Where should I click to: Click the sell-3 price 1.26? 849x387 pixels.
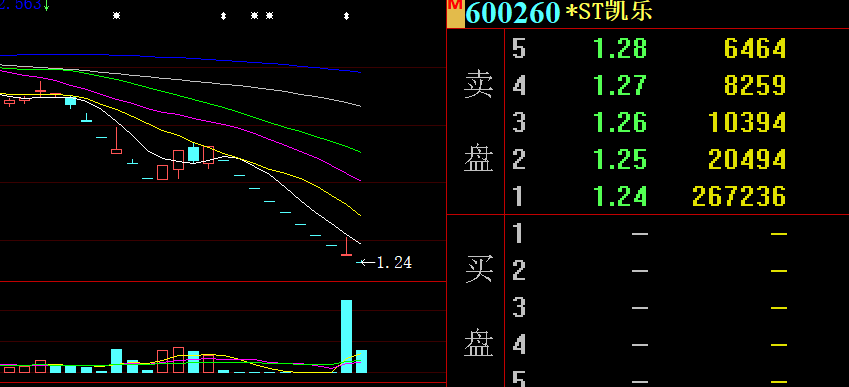click(620, 122)
